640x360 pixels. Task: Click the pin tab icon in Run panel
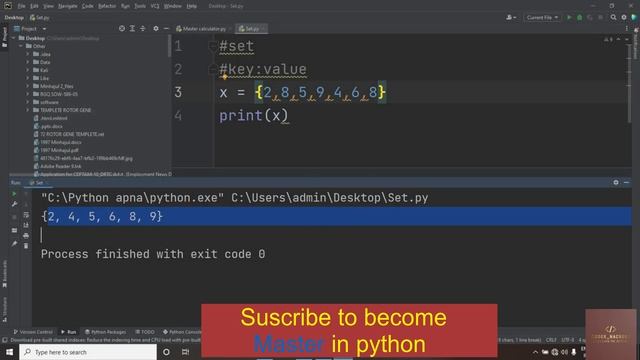coord(14,244)
